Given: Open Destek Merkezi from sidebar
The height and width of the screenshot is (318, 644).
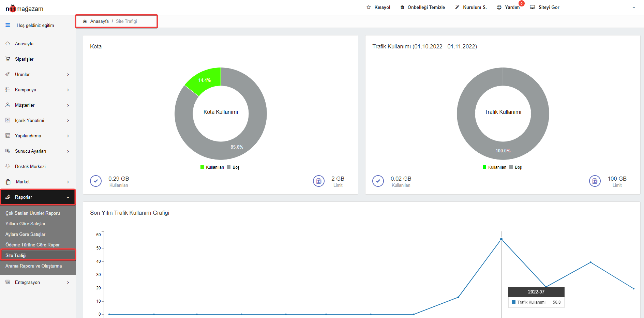Looking at the screenshot, I should (30, 166).
